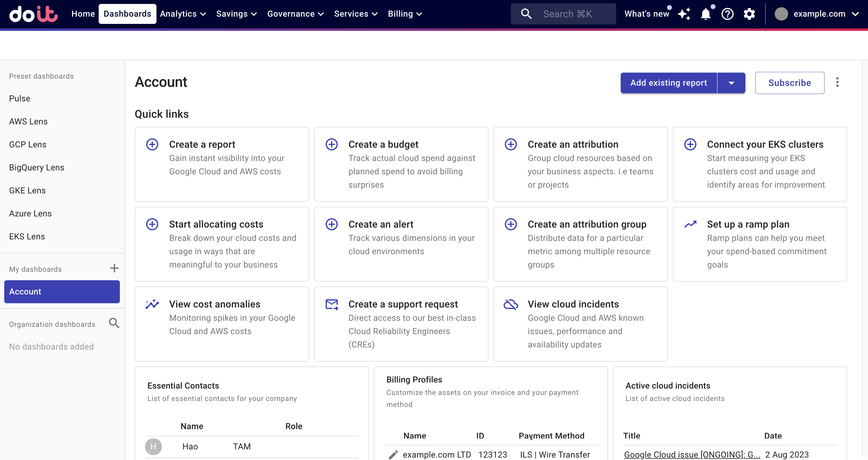The image size is (868, 460).
Task: Click the H avatar for Hao
Action: pyautogui.click(x=153, y=446)
